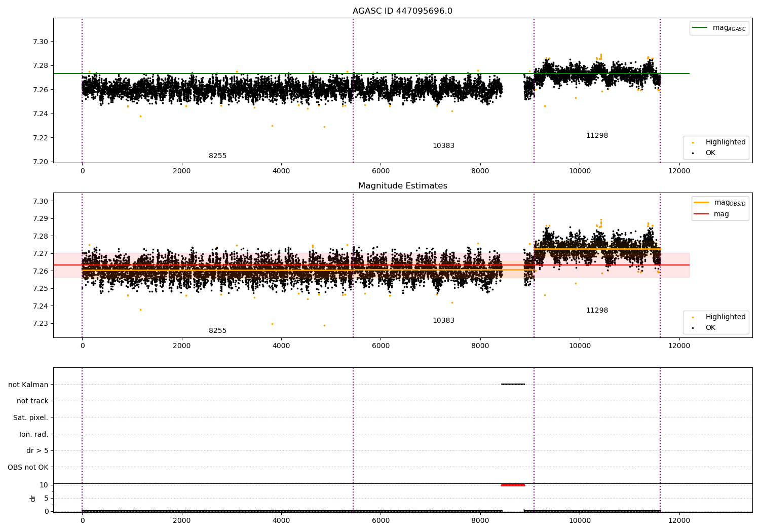Image resolution: width=760 pixels, height=532 pixels.
Task: Click the 7.30 tick of the middle plot
Action: point(40,201)
